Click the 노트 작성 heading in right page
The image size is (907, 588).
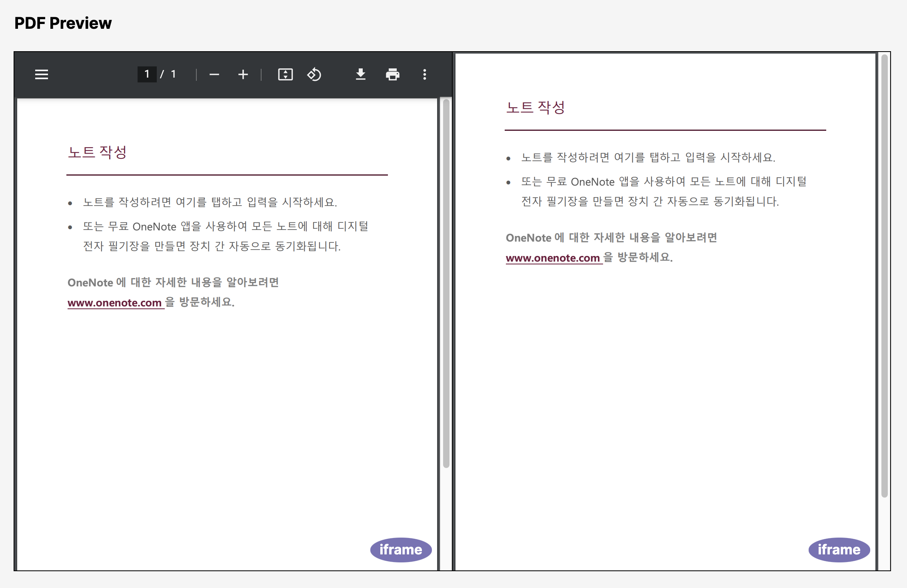[x=535, y=108]
